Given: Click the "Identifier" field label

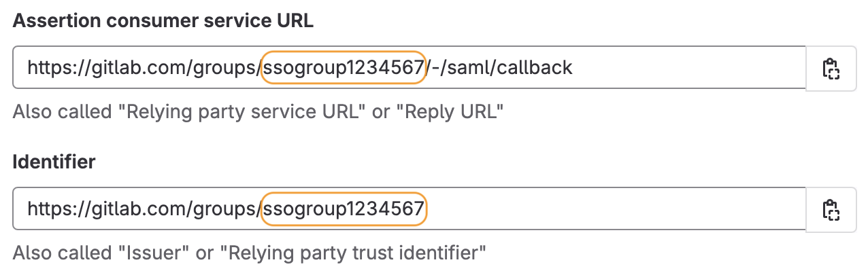Looking at the screenshot, I should (54, 162).
